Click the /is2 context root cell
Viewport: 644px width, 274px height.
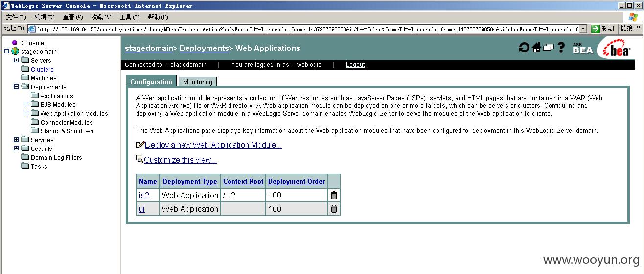(243, 195)
